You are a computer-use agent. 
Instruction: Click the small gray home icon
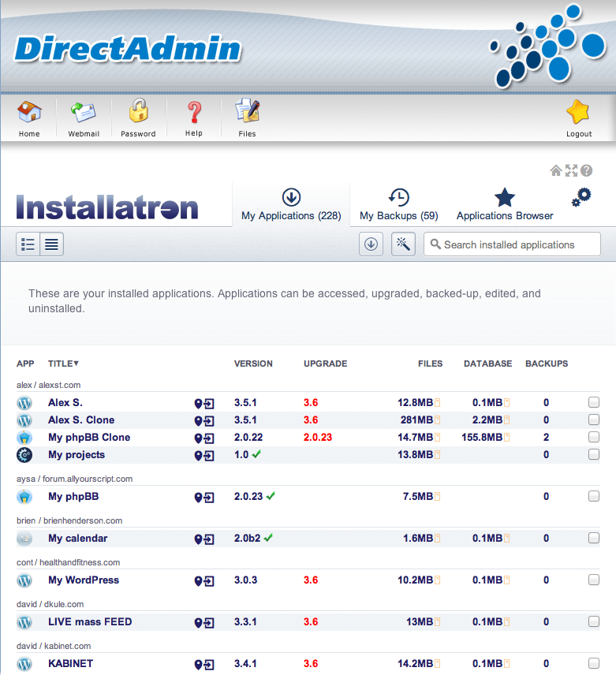556,171
